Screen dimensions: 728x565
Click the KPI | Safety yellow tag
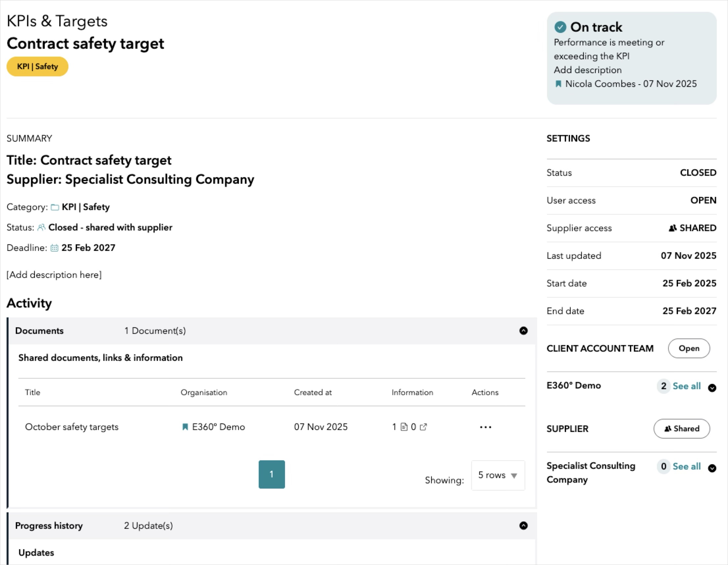point(37,67)
